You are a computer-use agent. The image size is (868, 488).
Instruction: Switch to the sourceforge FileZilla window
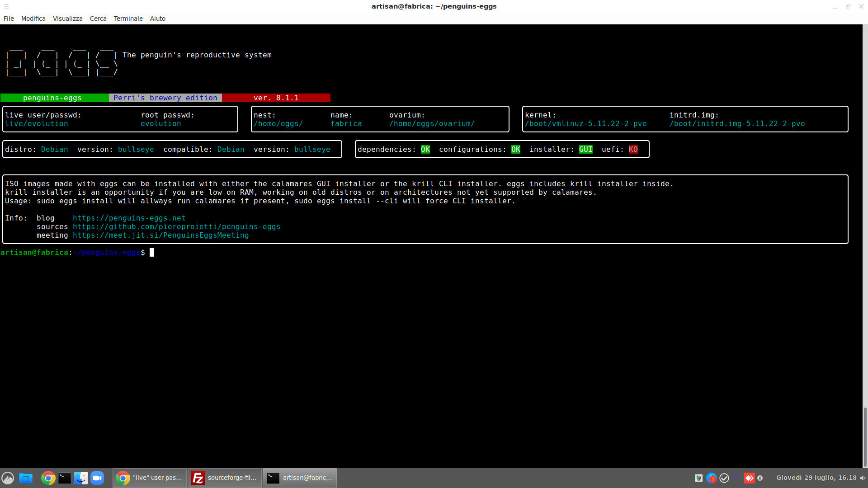point(225,478)
